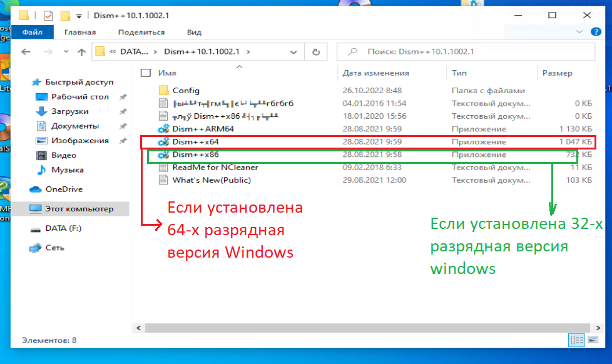The width and height of the screenshot is (612, 364).
Task: Select What's New(Public) document icon
Action: (x=163, y=180)
